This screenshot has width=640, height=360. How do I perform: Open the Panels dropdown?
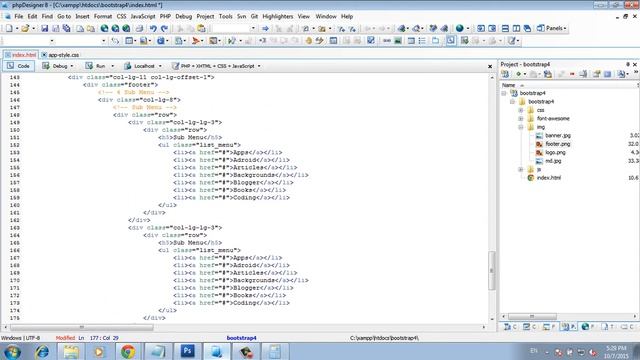tap(551, 28)
